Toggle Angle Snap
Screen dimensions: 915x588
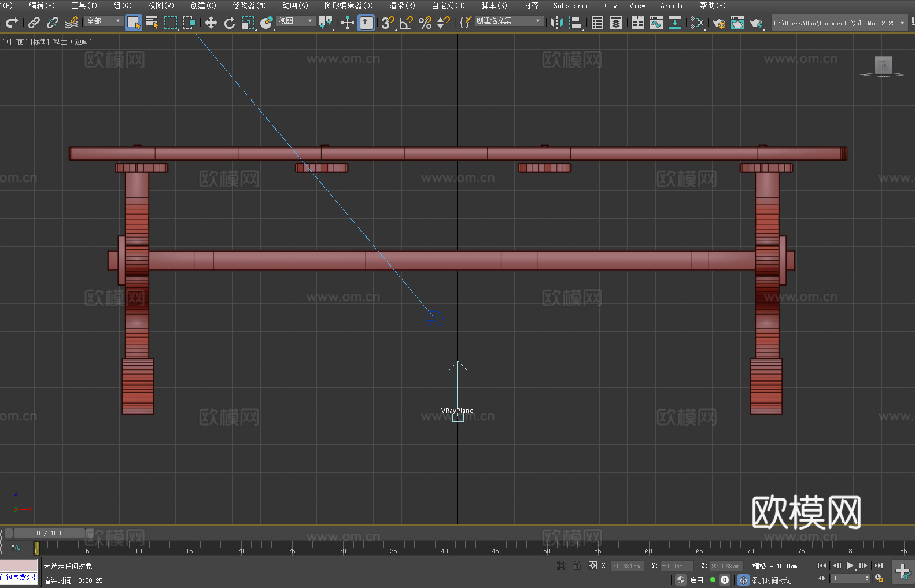pyautogui.click(x=407, y=23)
